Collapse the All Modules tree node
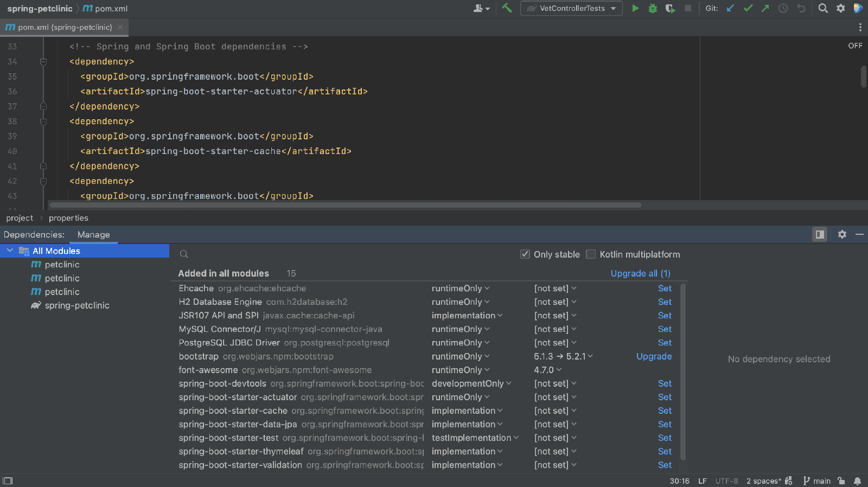868x487 pixels. 10,250
